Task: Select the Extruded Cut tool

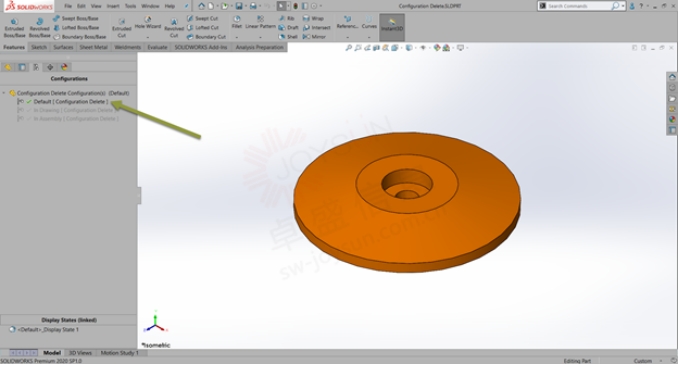Action: [122, 28]
